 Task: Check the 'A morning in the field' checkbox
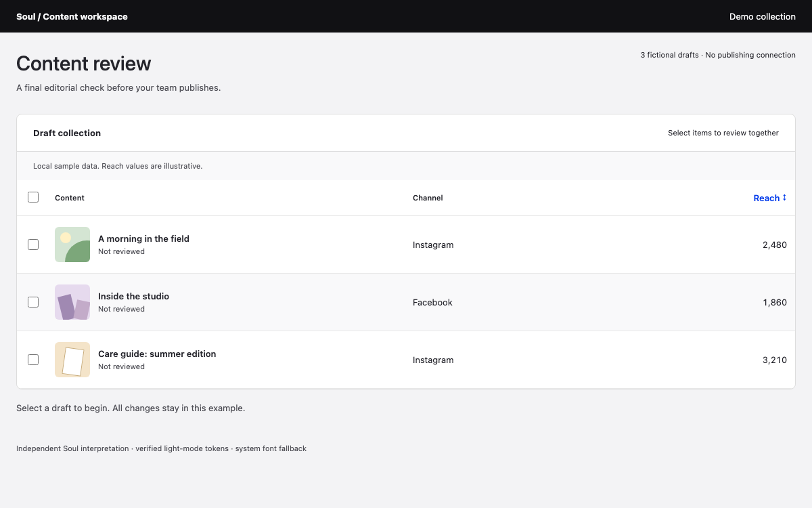click(33, 245)
